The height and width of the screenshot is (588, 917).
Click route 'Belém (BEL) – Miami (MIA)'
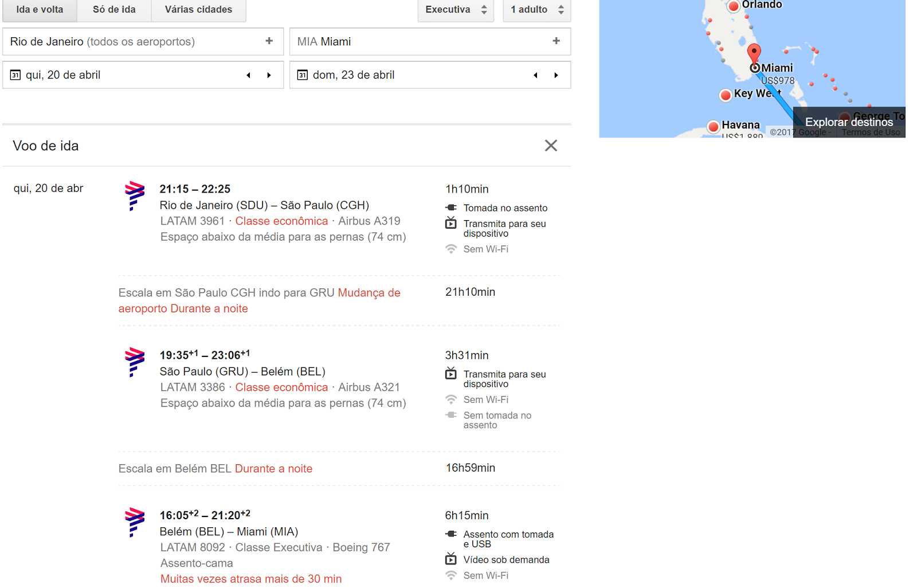tap(229, 532)
